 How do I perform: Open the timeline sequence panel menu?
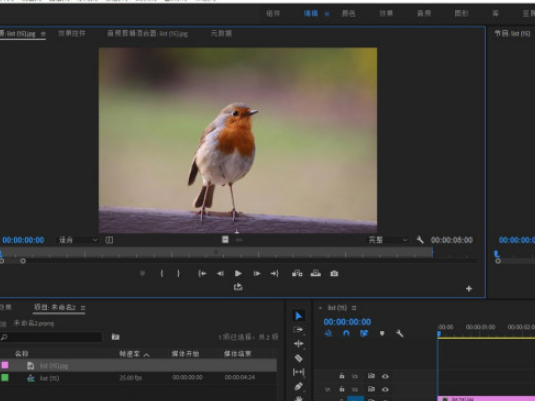354,308
